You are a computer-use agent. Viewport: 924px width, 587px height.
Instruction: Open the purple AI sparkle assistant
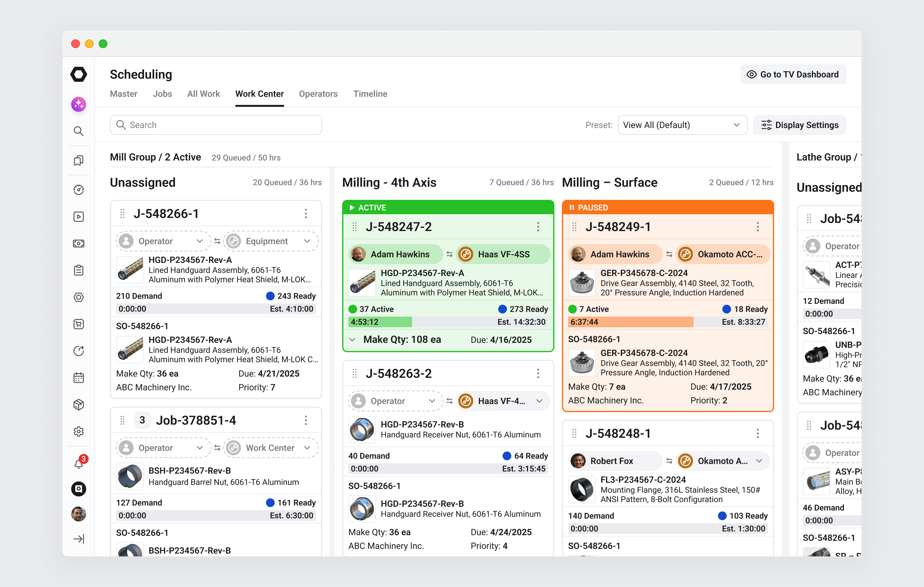tap(79, 104)
